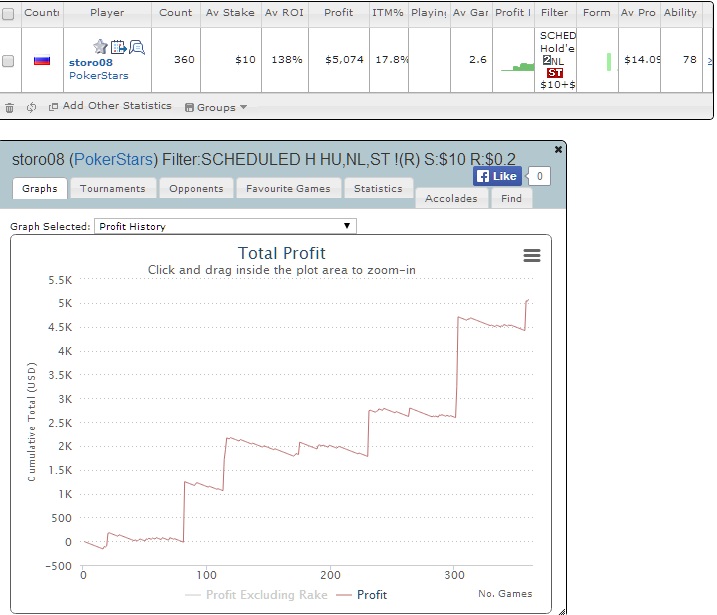This screenshot has height=615, width=717.
Task: Open the Groups dropdown
Action: pos(216,107)
